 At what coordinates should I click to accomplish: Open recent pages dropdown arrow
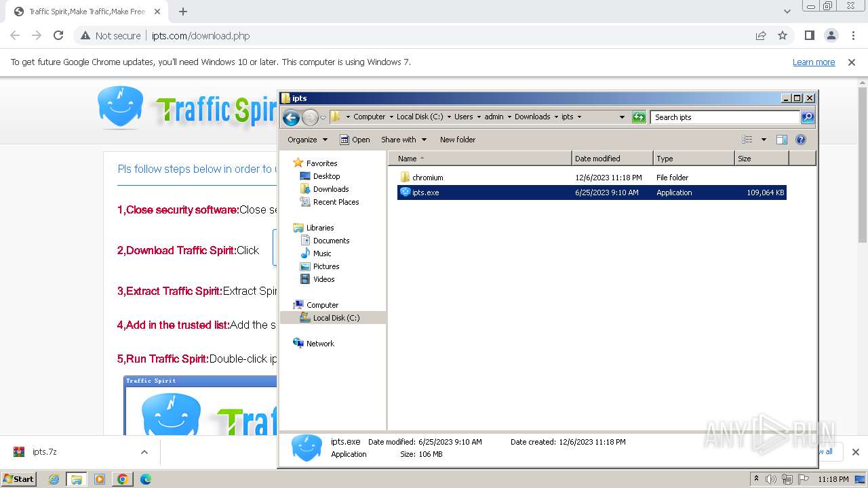(x=323, y=117)
